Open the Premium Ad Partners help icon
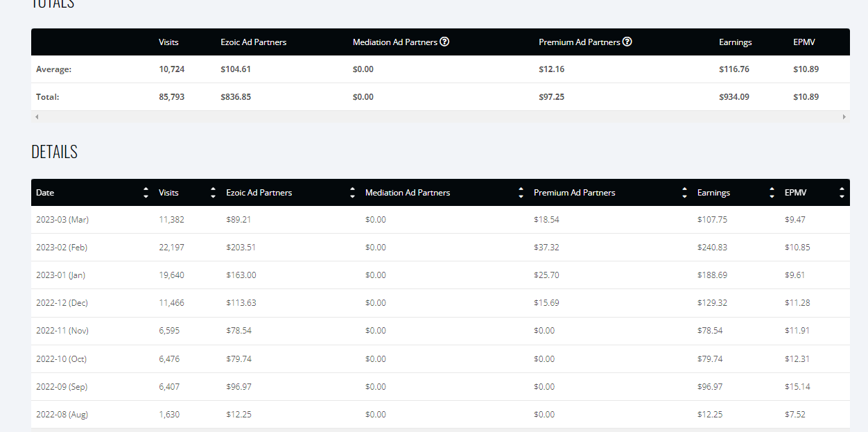The image size is (868, 432). 627,42
